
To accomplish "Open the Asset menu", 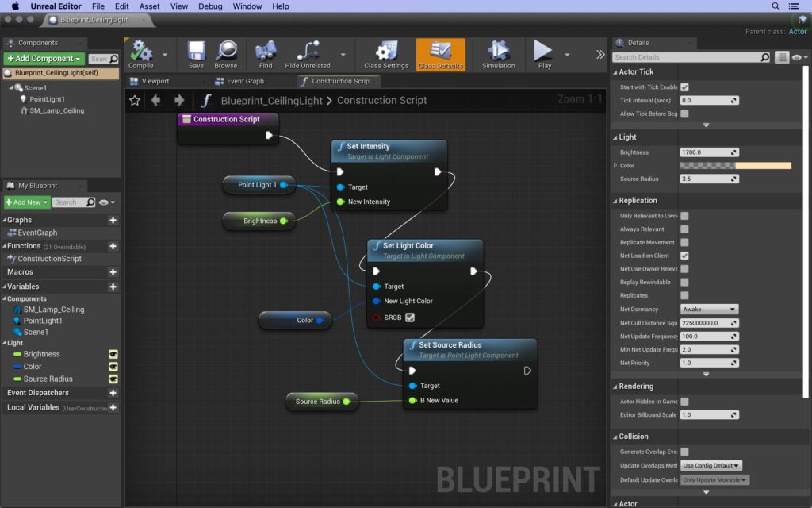I will click(x=149, y=6).
